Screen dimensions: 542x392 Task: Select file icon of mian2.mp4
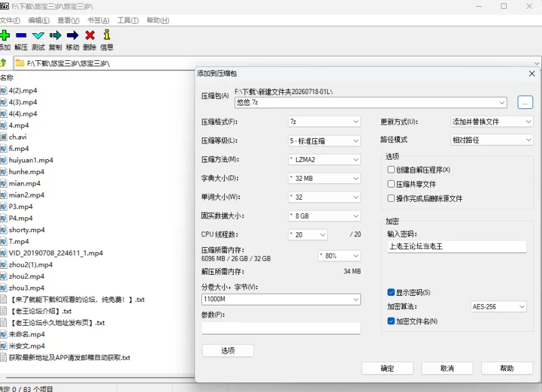click(3, 195)
